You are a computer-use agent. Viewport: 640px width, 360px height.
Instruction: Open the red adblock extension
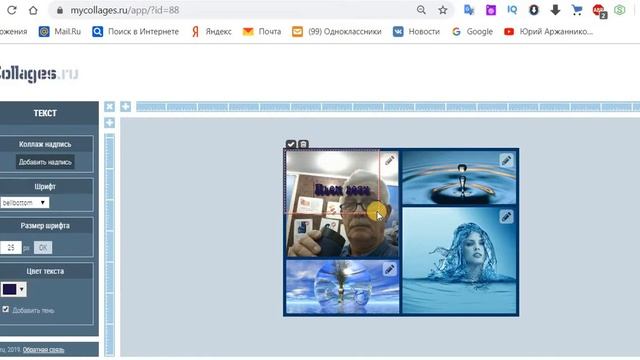(x=599, y=11)
